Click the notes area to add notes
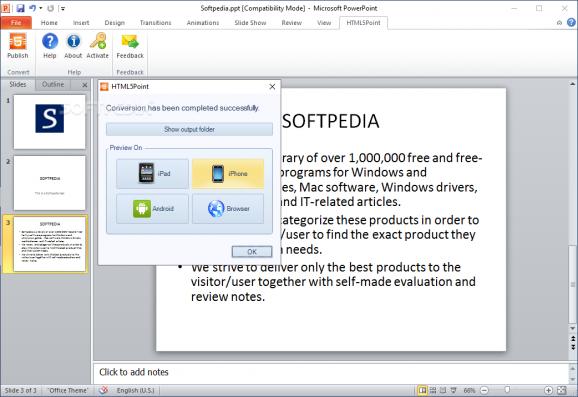 pyautogui.click(x=331, y=373)
